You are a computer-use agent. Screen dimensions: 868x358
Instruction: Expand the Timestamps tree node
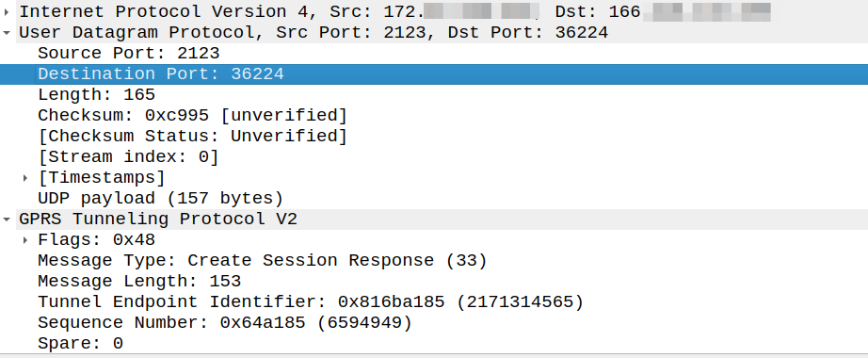[x=24, y=178]
